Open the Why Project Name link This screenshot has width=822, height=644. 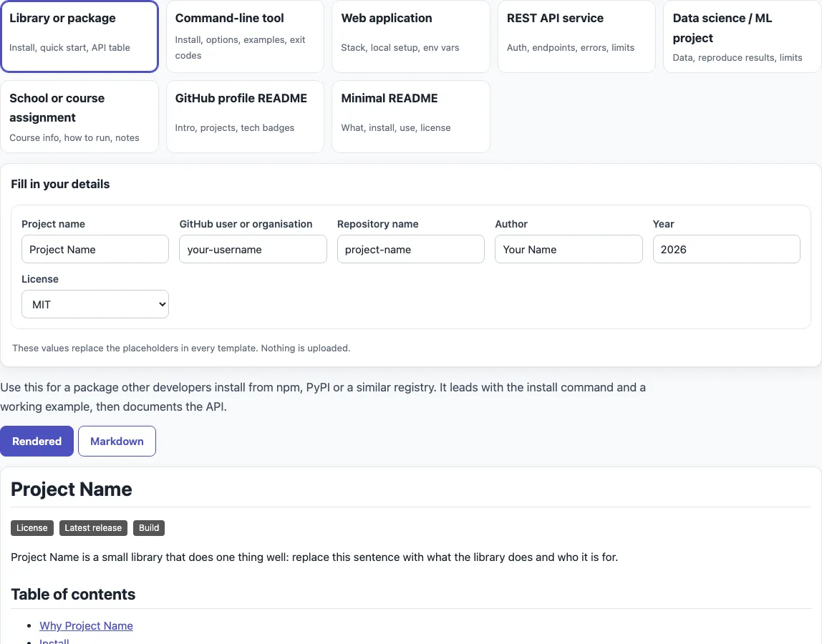pyautogui.click(x=86, y=625)
